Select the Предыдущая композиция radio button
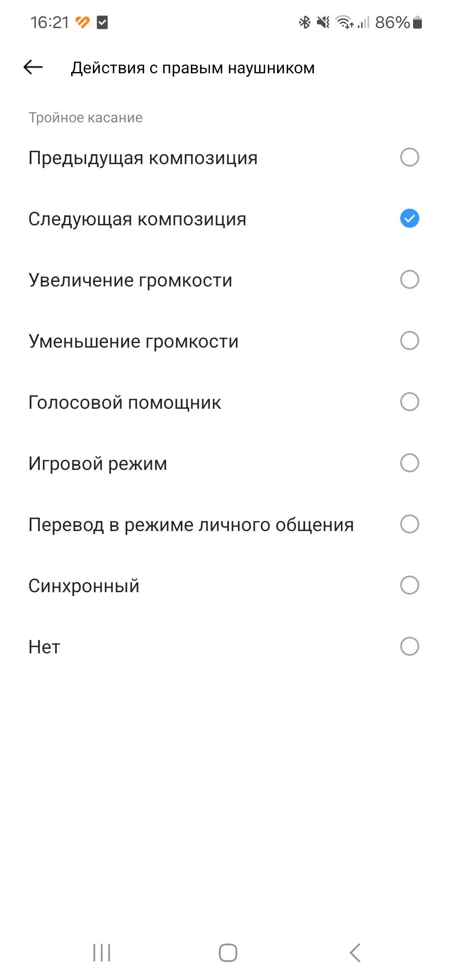 [x=409, y=157]
